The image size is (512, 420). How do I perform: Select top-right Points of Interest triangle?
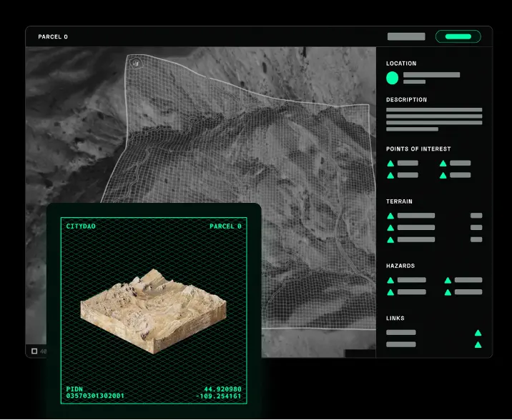click(443, 164)
